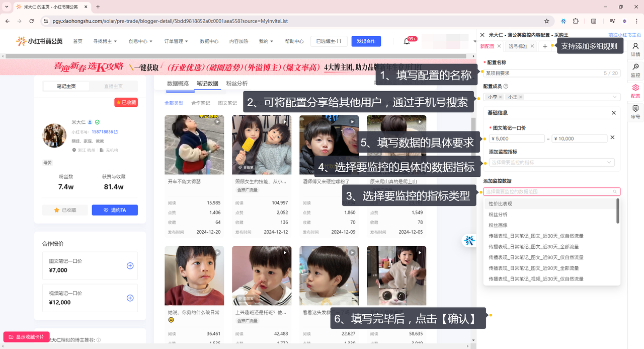Open the 审号 sidebar panel icon
Viewport: 644px width, 349px height.
[635, 112]
